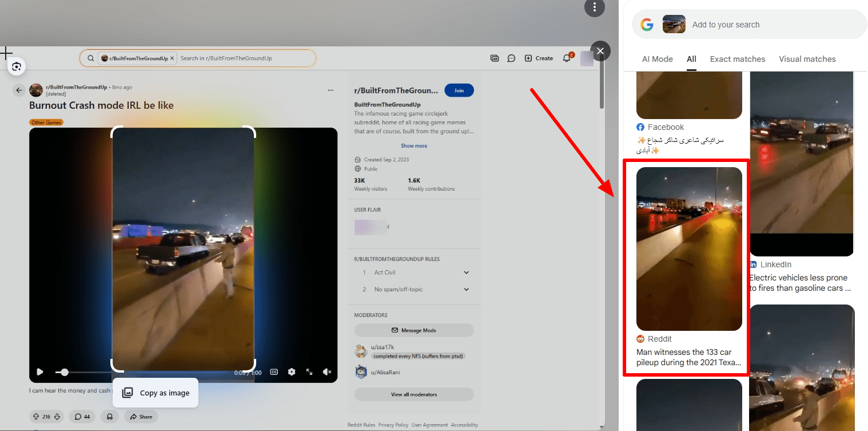The height and width of the screenshot is (431, 868).
Task: Click Copy as image
Action: [156, 393]
